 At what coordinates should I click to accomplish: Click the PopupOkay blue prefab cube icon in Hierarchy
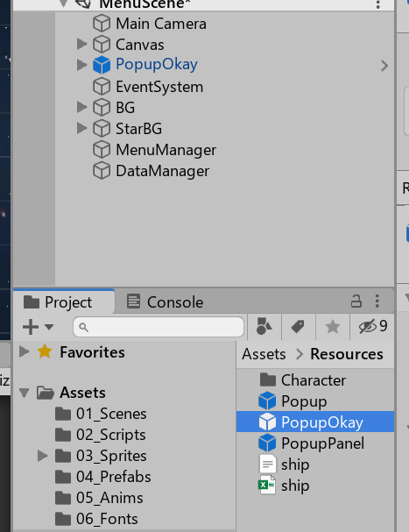coord(102,65)
